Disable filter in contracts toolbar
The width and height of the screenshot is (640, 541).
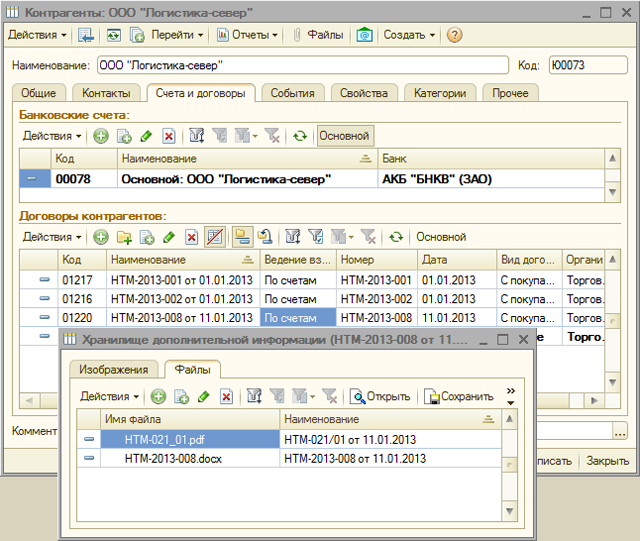[369, 237]
